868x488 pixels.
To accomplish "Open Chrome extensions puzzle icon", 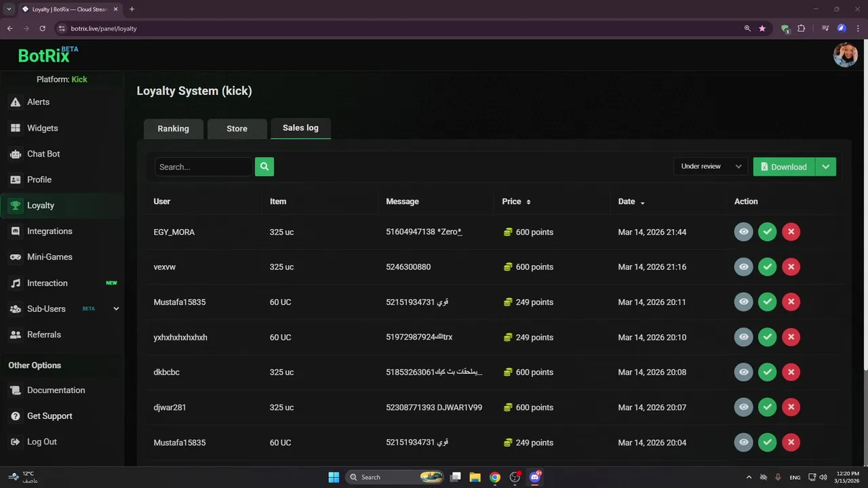I will point(802,28).
